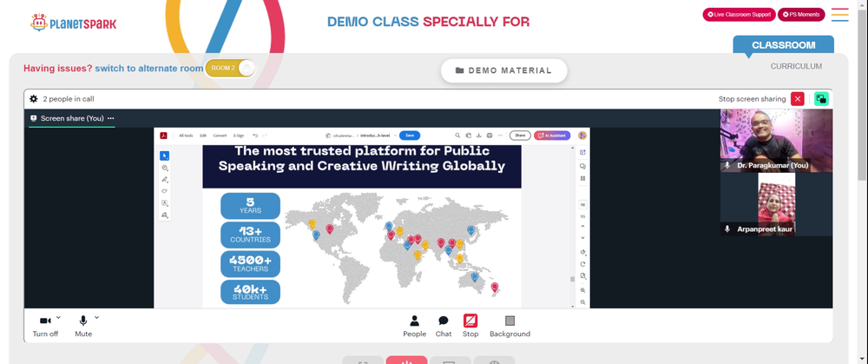Choose the selection arrow tool
Screen dimensions: 868x364
click(x=164, y=156)
